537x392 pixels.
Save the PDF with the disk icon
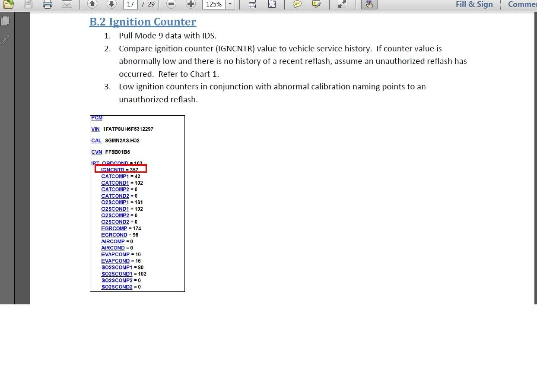(28, 4)
